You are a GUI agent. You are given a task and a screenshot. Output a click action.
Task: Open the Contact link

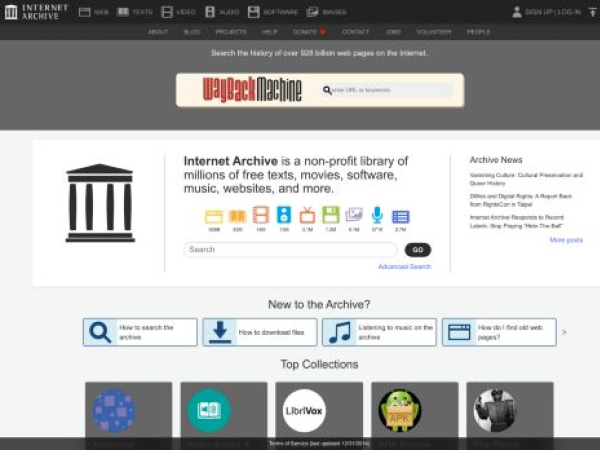(355, 32)
